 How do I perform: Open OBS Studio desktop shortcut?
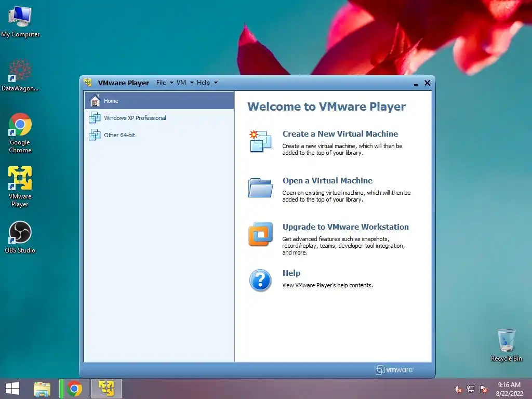(x=20, y=237)
